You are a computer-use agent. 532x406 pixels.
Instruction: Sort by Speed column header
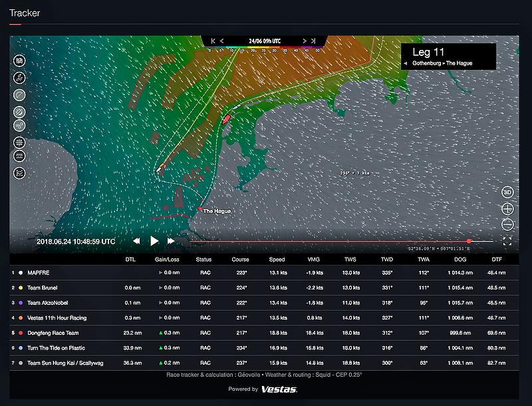(x=277, y=260)
